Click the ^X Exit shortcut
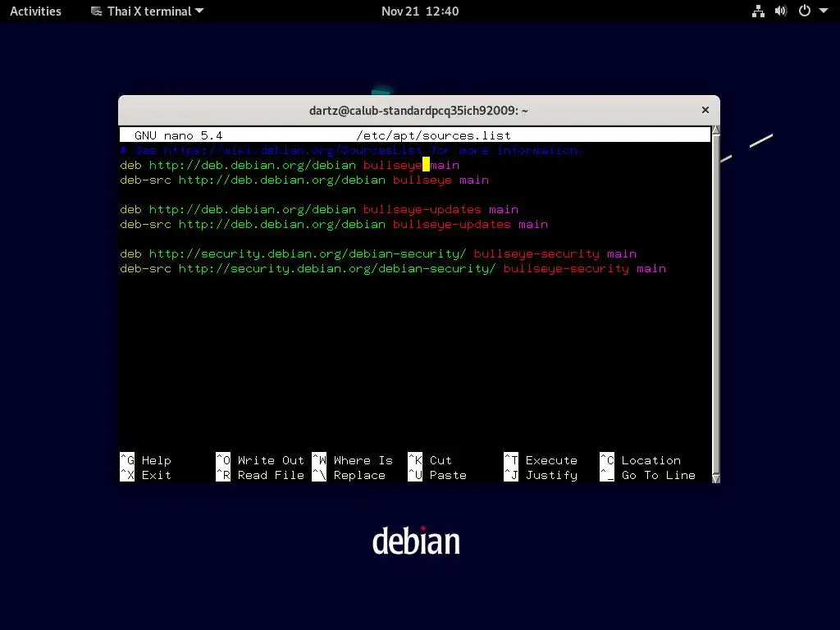This screenshot has width=840, height=630. coord(146,475)
